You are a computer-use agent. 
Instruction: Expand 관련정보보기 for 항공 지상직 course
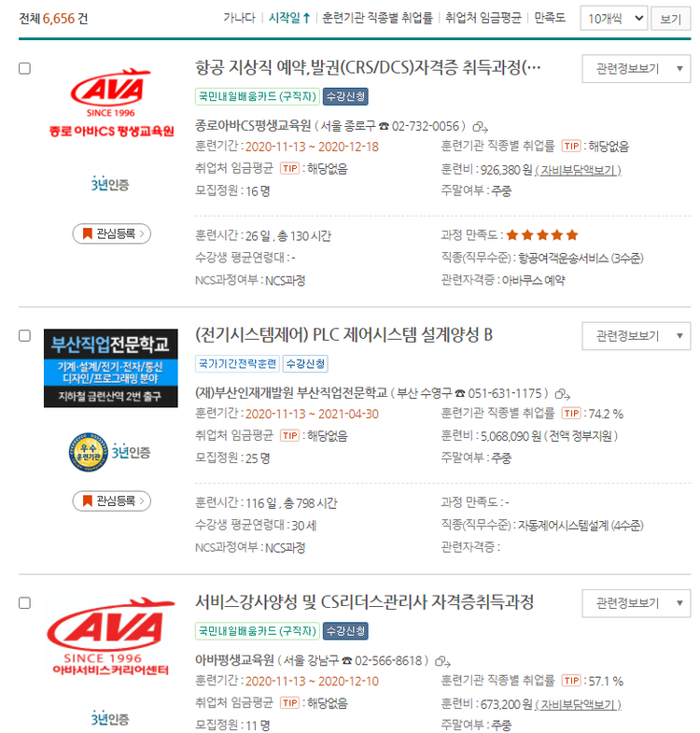636,69
